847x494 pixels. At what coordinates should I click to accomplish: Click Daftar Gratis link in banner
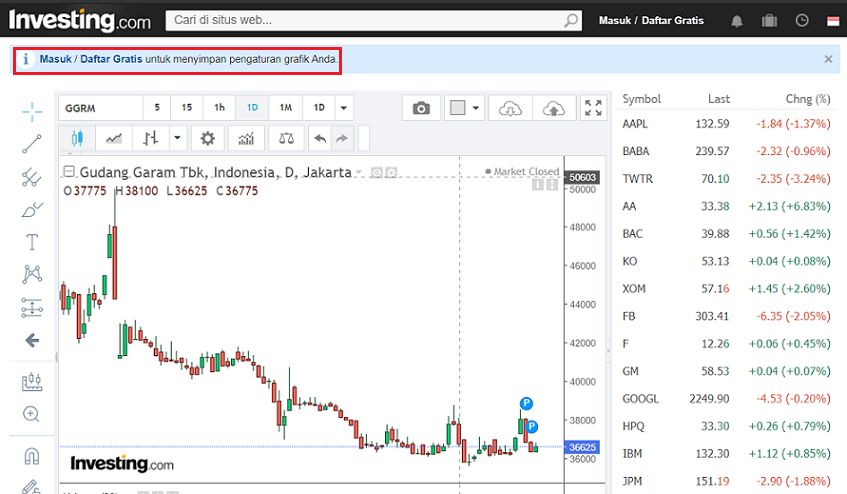click(x=111, y=59)
